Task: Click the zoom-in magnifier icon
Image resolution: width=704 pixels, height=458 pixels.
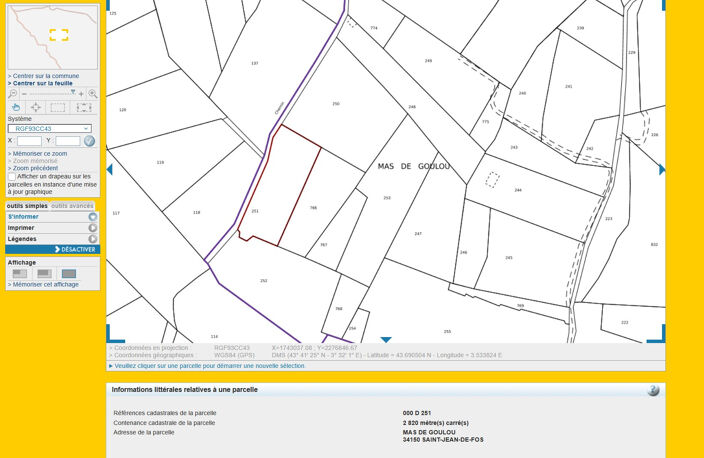Action: tap(93, 94)
